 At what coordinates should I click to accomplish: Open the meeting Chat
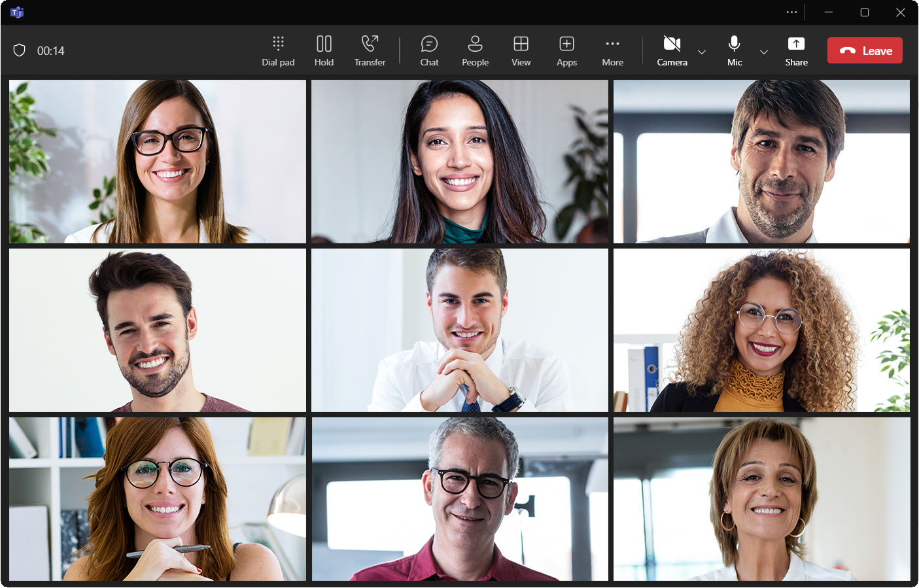(429, 51)
